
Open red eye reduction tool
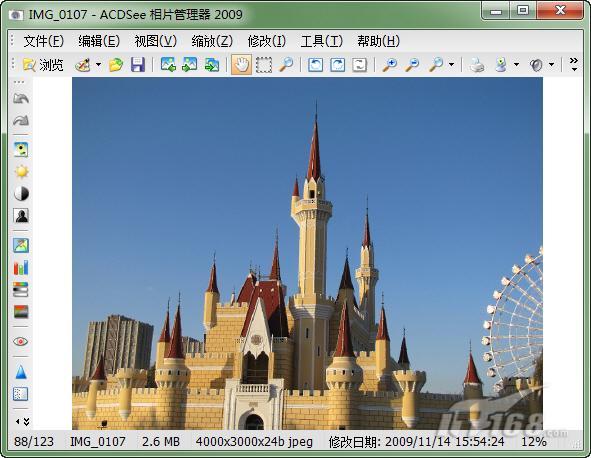click(21, 342)
